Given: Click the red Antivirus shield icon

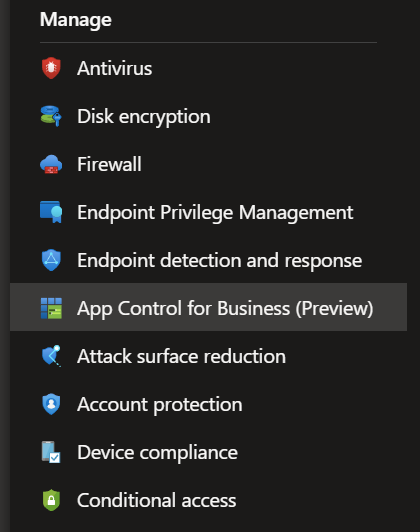Looking at the screenshot, I should (51, 68).
